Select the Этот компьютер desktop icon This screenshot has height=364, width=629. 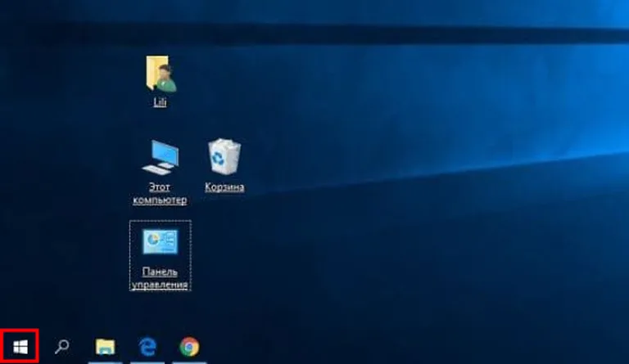161,157
